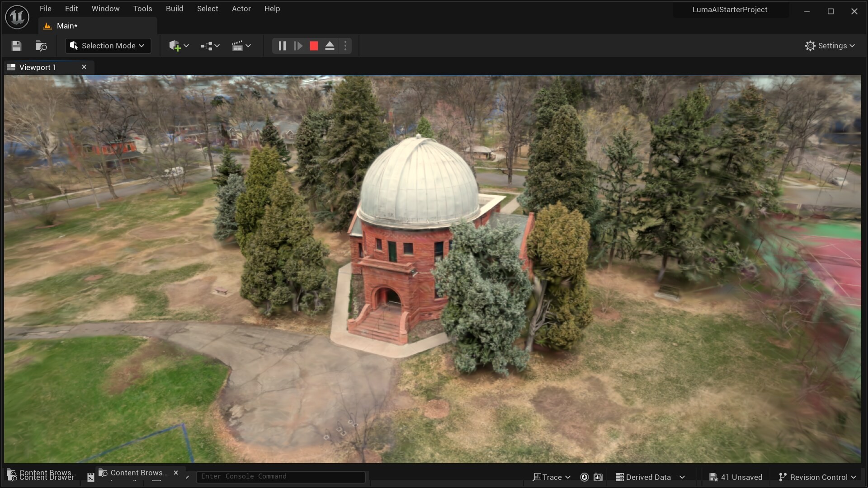Click the Save current level icon

click(x=16, y=46)
